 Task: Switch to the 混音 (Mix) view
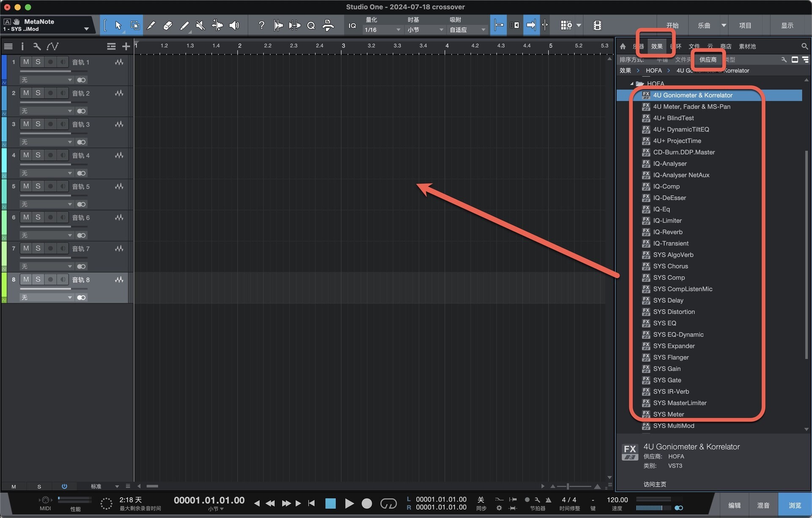tap(763, 505)
